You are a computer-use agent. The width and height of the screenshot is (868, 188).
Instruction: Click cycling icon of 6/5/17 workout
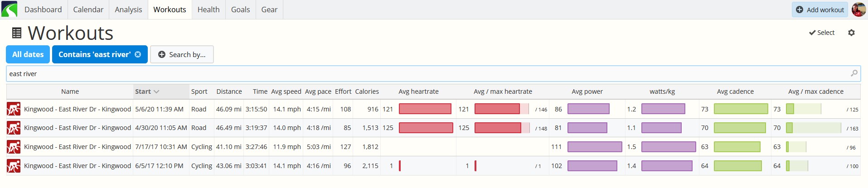(14, 166)
